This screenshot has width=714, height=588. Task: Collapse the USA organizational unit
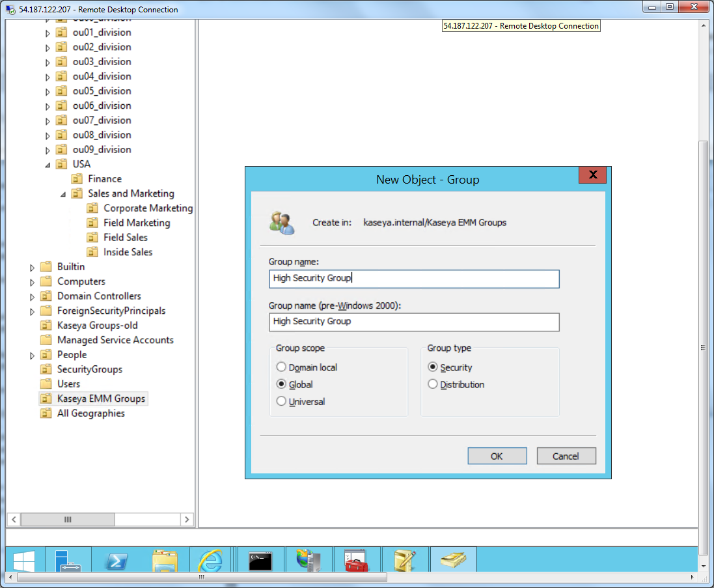click(48, 165)
